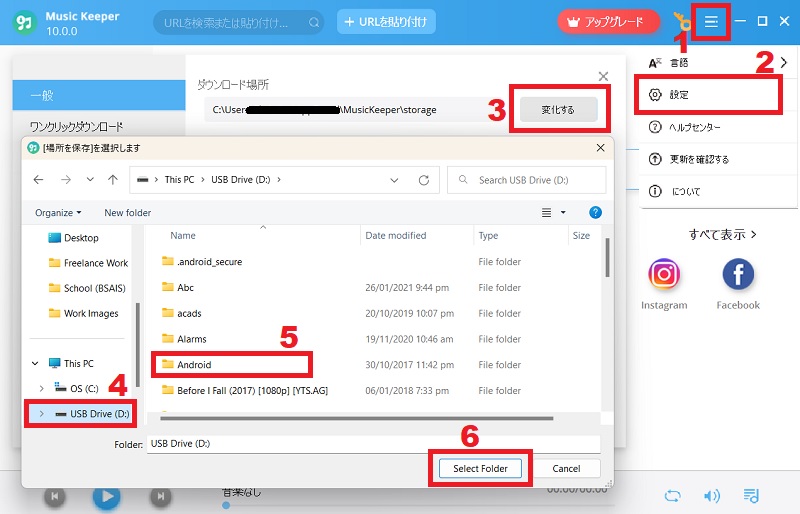
Task: Expand subfolders after USB Drive in path
Action: pos(279,180)
